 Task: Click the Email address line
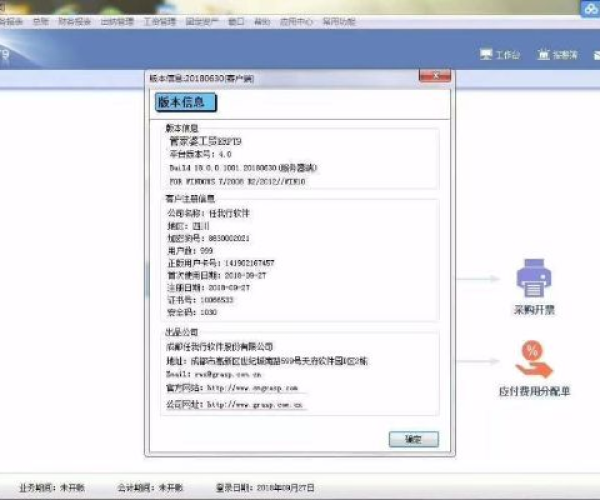[x=214, y=374]
